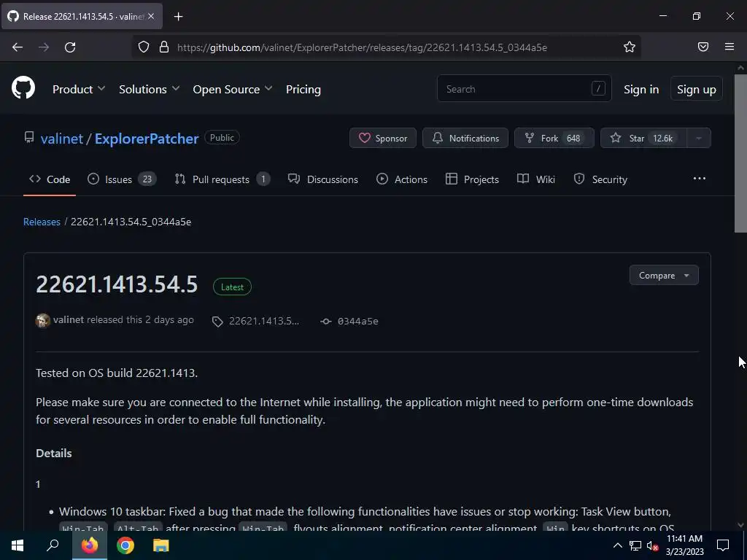Click the slash shortcut icon in the search box
This screenshot has height=560, width=747.
(x=598, y=88)
